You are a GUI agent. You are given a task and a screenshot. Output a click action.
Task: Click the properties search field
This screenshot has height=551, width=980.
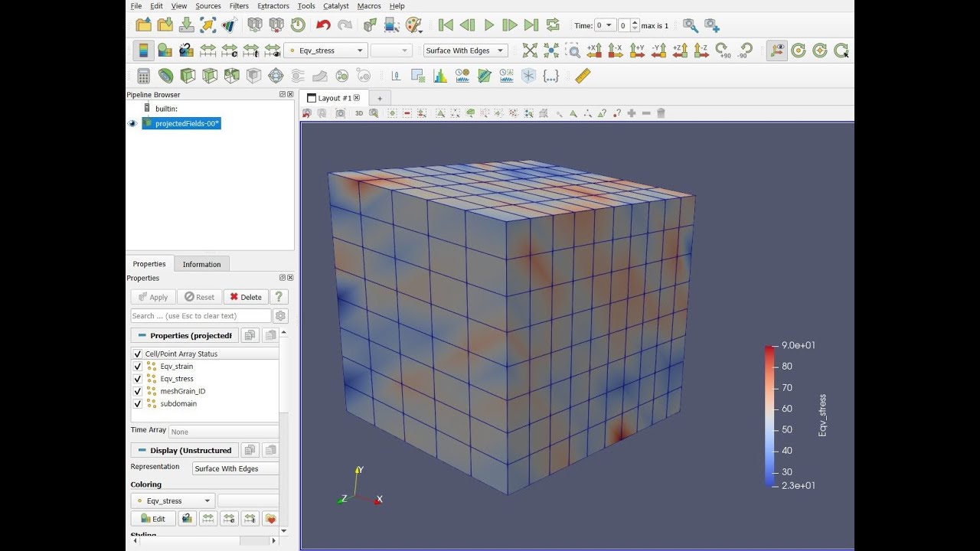[x=201, y=315]
